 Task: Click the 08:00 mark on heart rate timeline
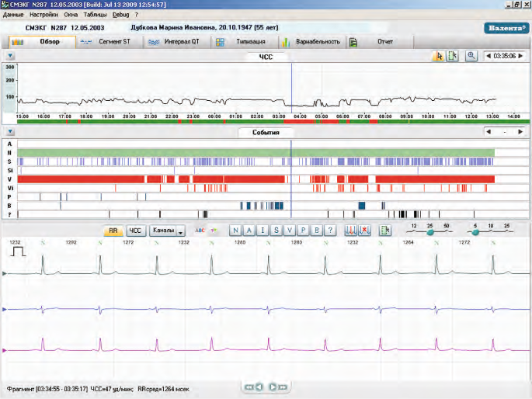pyautogui.click(x=385, y=116)
